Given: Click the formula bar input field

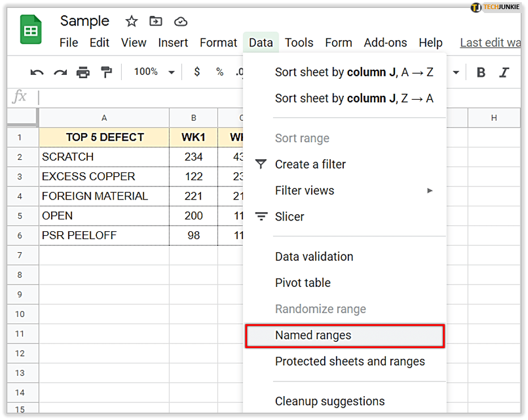Looking at the screenshot, I should (142, 97).
